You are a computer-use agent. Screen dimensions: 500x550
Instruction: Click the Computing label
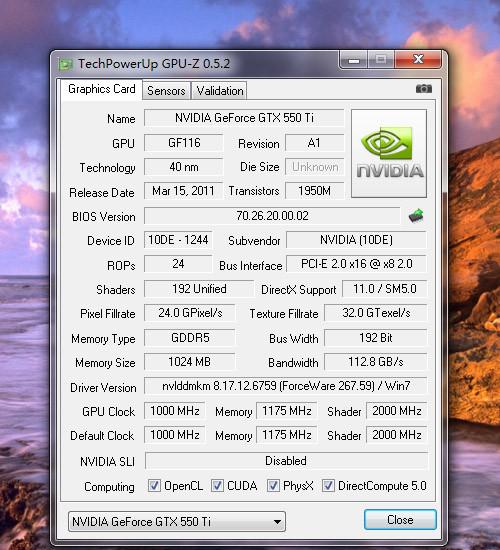(x=109, y=487)
